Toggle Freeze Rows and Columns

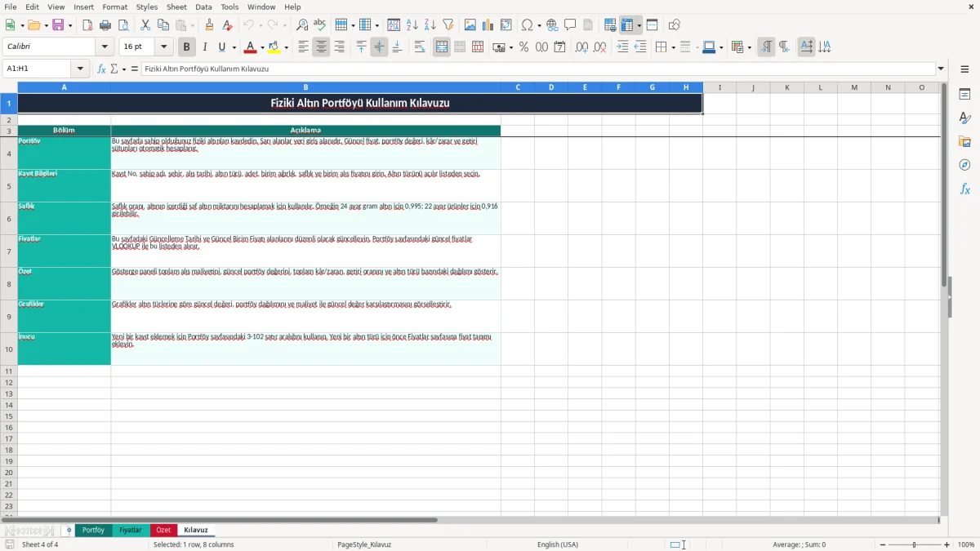tap(627, 25)
